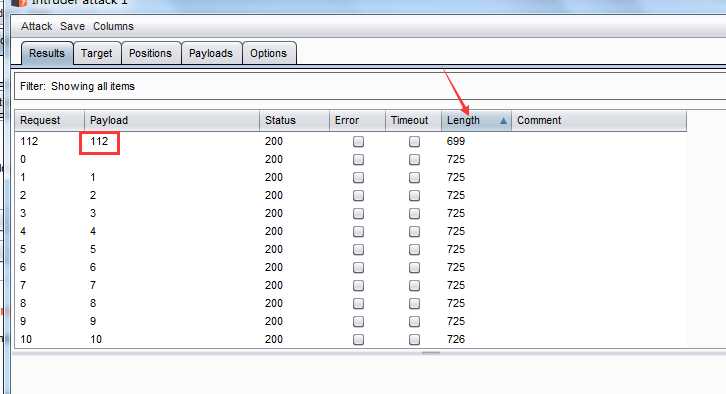Sort by the Comment column header
Viewport: 726px width, 394px height.
(599, 120)
